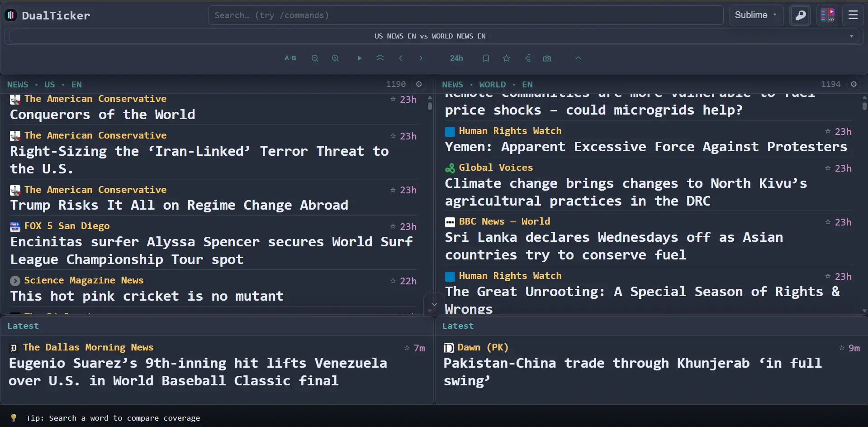Click BBC News – World source icon
The height and width of the screenshot is (427, 868).
click(x=450, y=222)
